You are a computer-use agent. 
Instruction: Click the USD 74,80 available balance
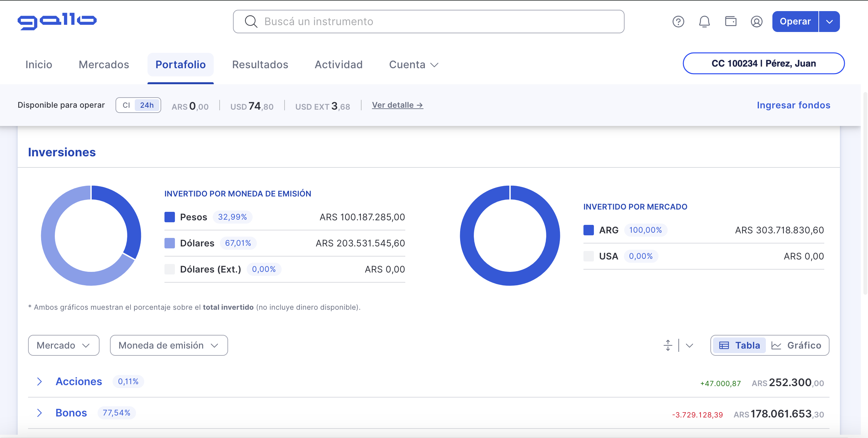(252, 106)
